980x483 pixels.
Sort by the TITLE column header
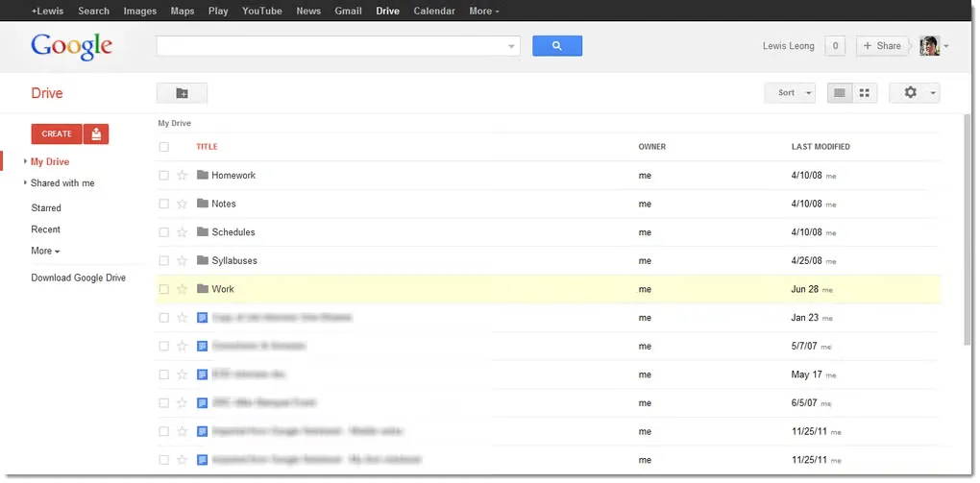[x=207, y=147]
